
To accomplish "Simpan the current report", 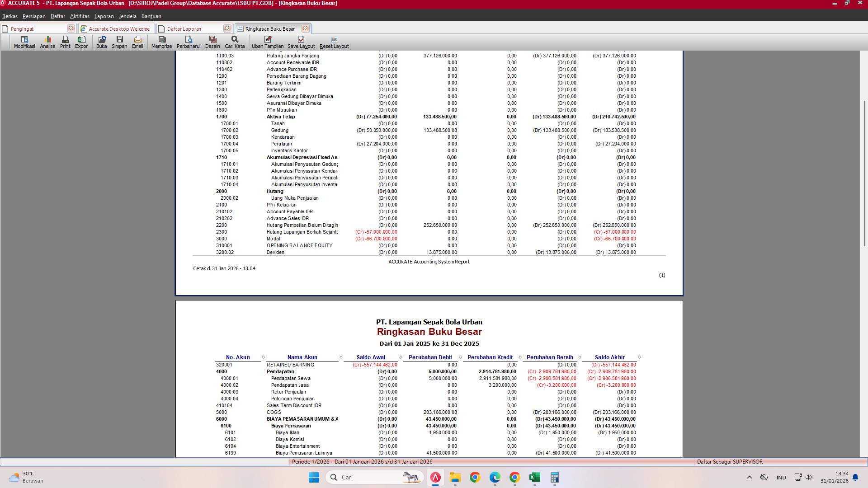I will [119, 42].
